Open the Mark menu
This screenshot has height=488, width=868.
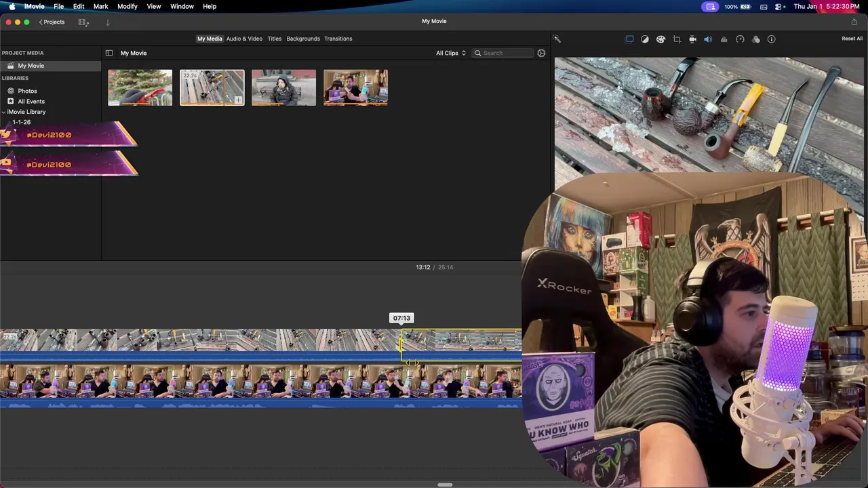point(100,6)
